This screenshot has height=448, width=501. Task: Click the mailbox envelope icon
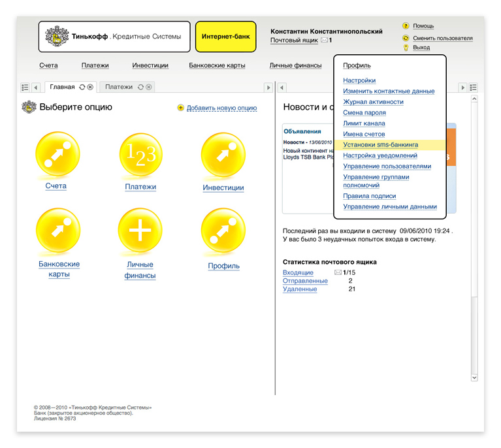[324, 40]
